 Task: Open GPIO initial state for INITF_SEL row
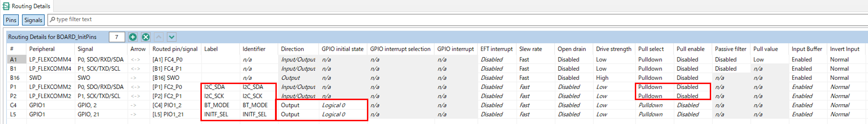(x=342, y=115)
